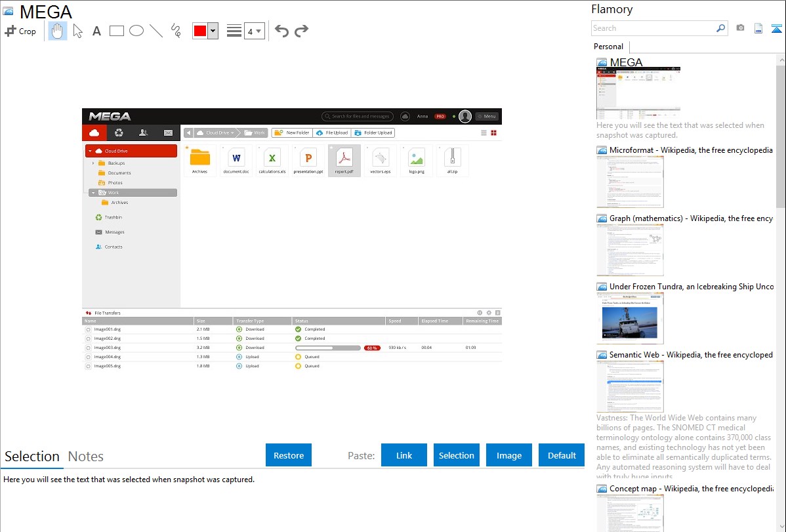786x532 pixels.
Task: Click the 60% download progress bar in snapshot
Action: point(328,348)
